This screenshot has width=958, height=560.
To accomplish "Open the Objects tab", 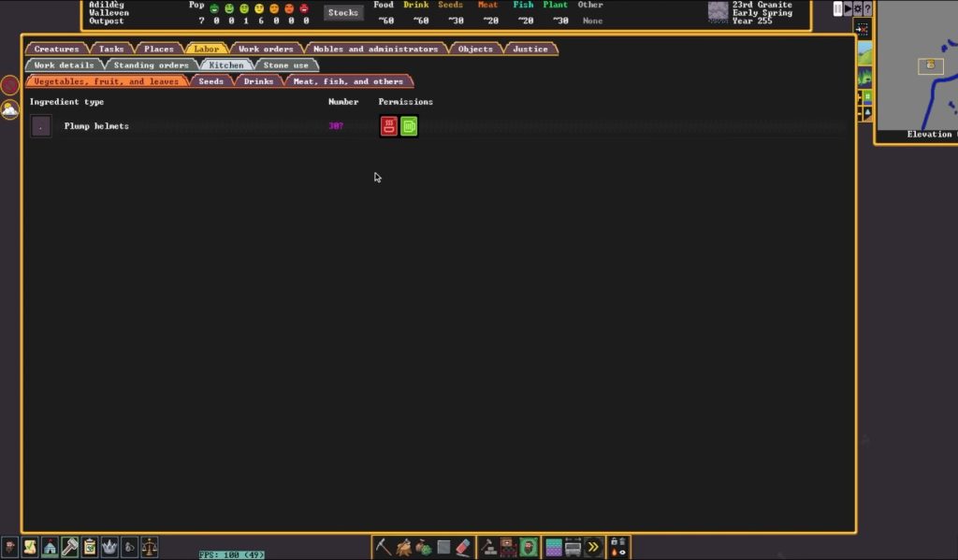I will 475,49.
